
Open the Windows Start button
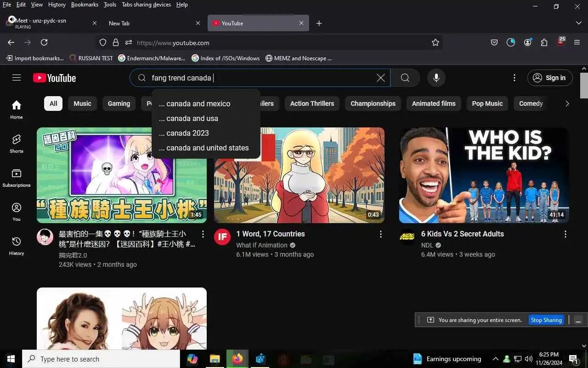pyautogui.click(x=11, y=359)
